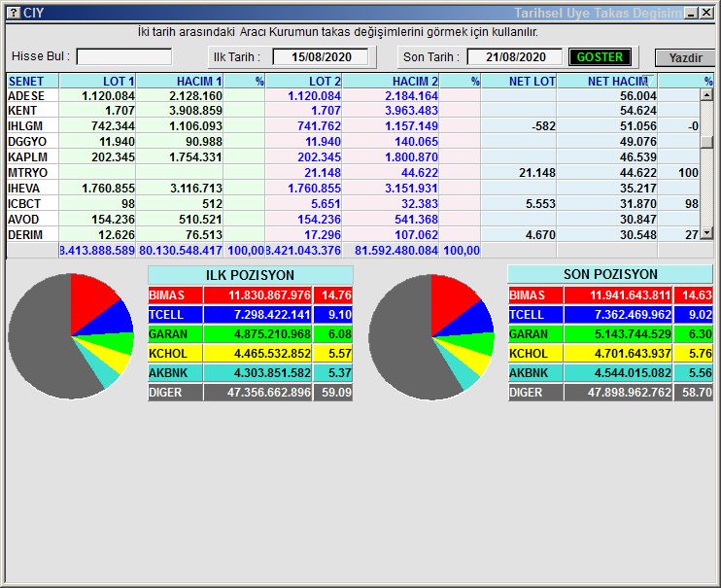This screenshot has height=588, width=721.
Task: Select the Ilk Tarih date field
Action: pyautogui.click(x=322, y=56)
